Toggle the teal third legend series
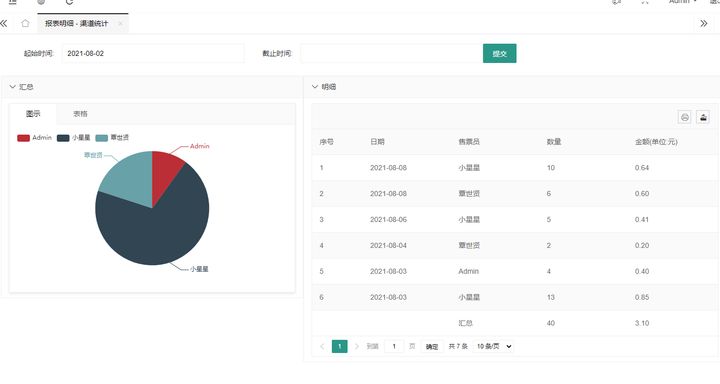Image resolution: width=720 pixels, height=384 pixels. click(x=112, y=138)
